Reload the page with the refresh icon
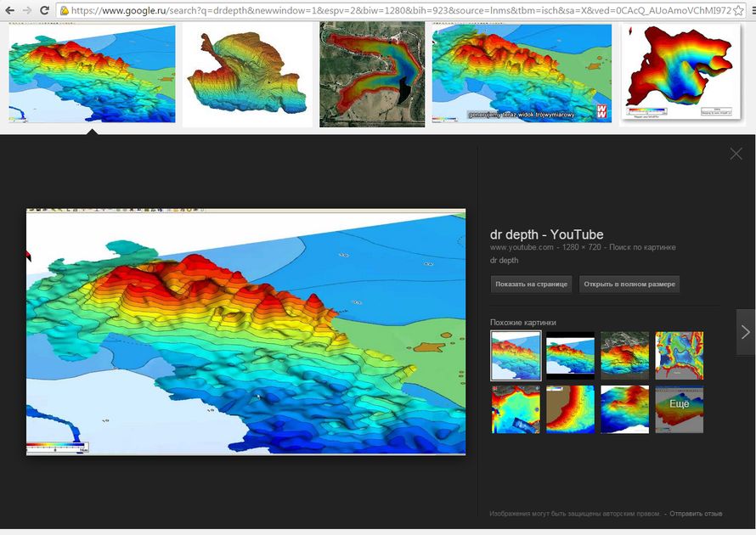Viewport: 756px width, 535px height. click(45, 10)
